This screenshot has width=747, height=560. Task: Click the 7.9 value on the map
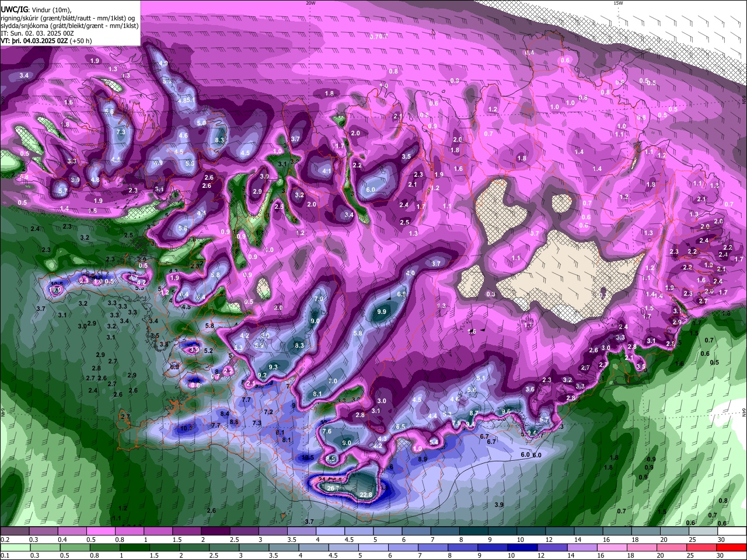pos(456,423)
